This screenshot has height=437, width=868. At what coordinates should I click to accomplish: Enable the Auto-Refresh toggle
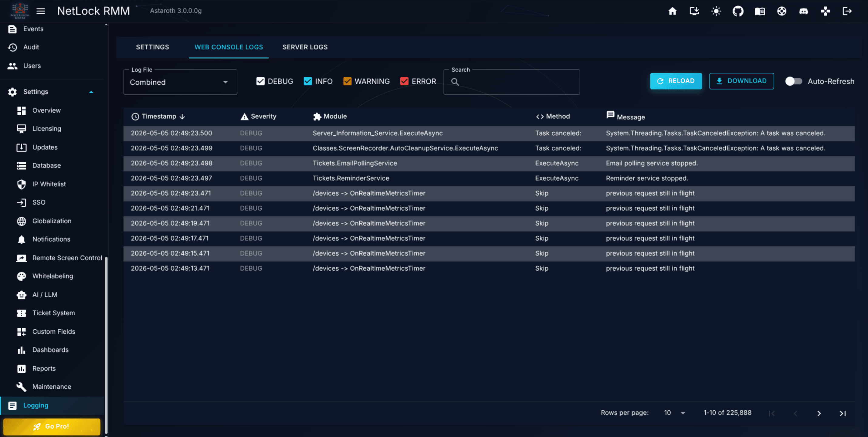(x=794, y=81)
